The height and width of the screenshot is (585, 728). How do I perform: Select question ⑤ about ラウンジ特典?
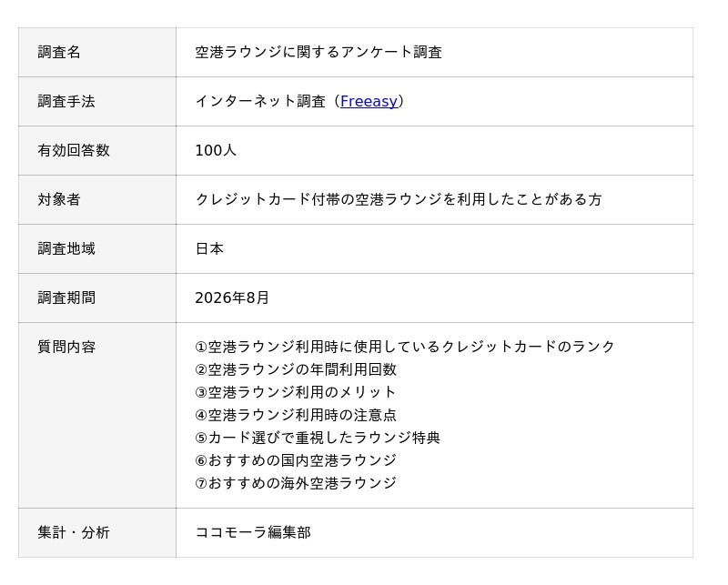coord(318,438)
